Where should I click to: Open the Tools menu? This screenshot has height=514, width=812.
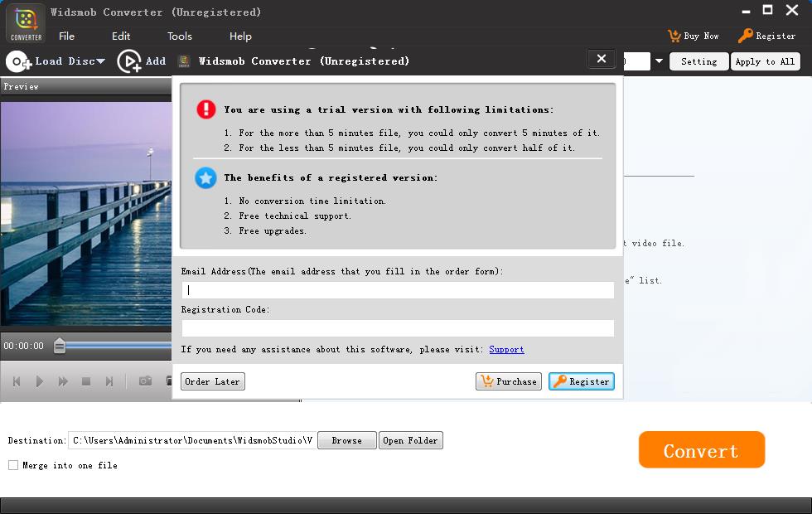point(180,36)
